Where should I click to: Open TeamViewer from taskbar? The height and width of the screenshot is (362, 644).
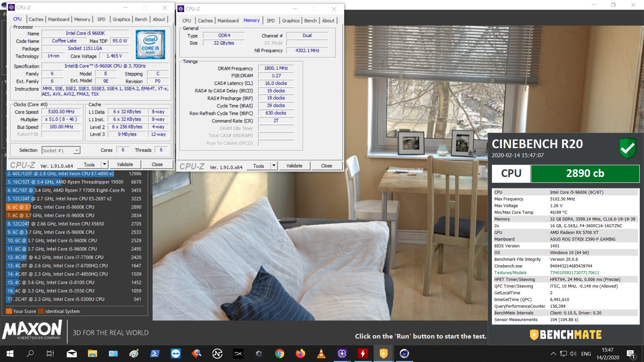pos(175,354)
